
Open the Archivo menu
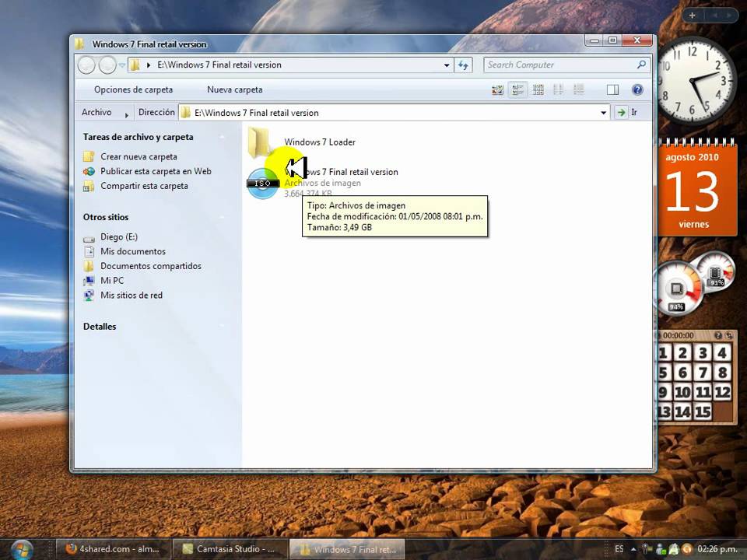coord(96,112)
